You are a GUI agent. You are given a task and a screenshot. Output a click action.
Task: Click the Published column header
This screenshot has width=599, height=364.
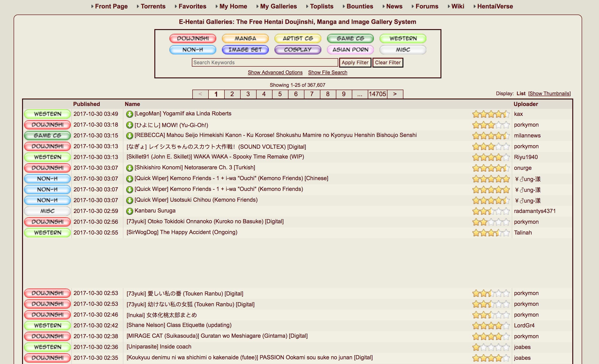point(87,104)
